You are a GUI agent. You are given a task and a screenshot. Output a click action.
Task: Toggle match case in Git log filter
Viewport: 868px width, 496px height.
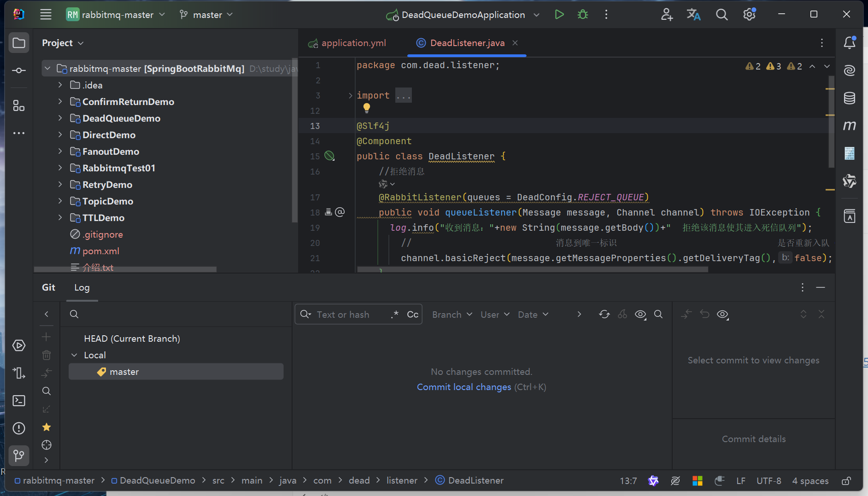(412, 315)
